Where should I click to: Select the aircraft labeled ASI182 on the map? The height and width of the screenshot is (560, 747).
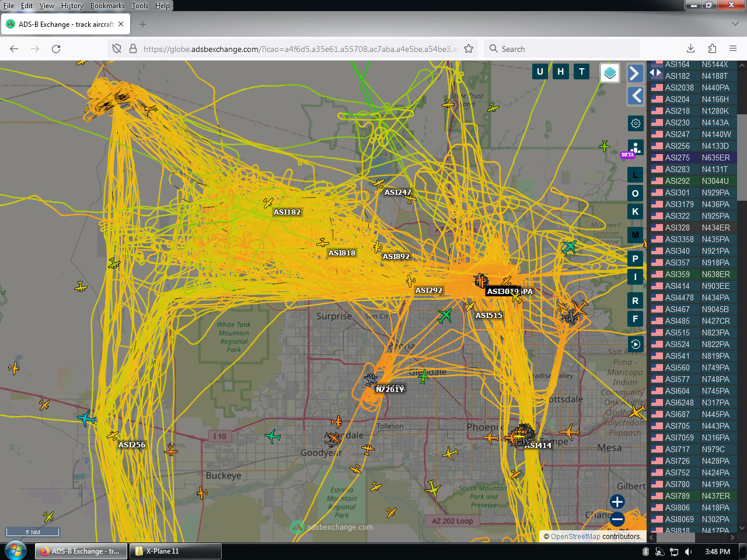click(x=268, y=202)
